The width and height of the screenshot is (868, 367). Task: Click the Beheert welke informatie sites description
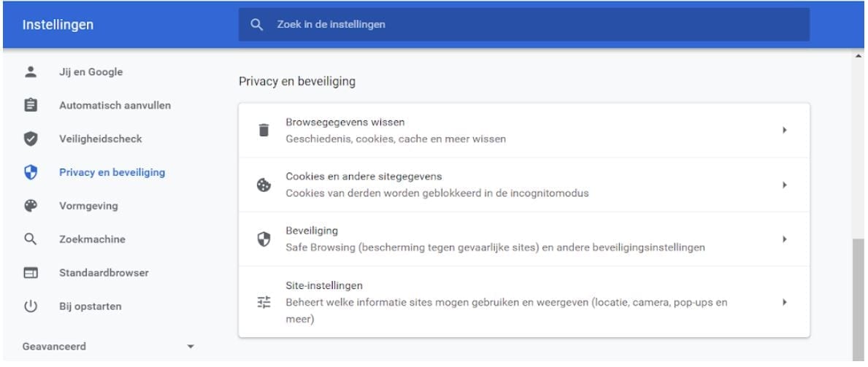(x=506, y=311)
